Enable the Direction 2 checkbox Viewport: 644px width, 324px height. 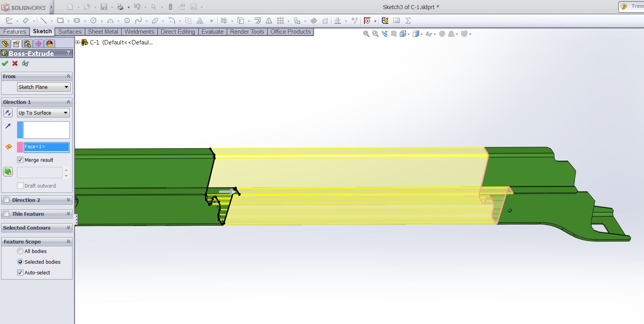coord(6,200)
